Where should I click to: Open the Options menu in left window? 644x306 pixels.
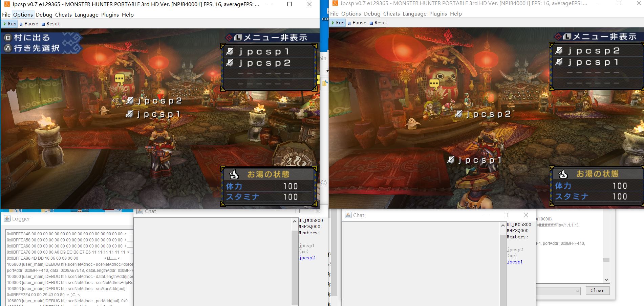point(23,15)
